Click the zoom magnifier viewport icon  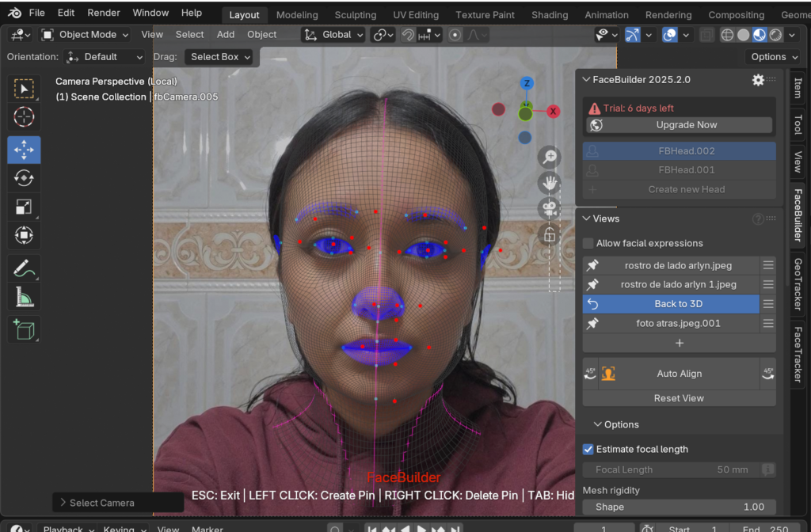pos(549,158)
